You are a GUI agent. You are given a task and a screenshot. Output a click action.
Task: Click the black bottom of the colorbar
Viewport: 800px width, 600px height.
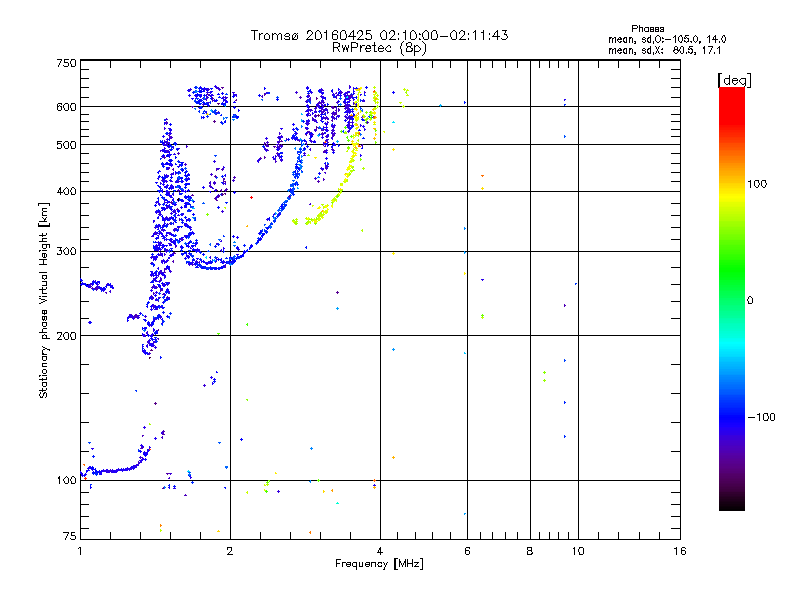click(732, 503)
